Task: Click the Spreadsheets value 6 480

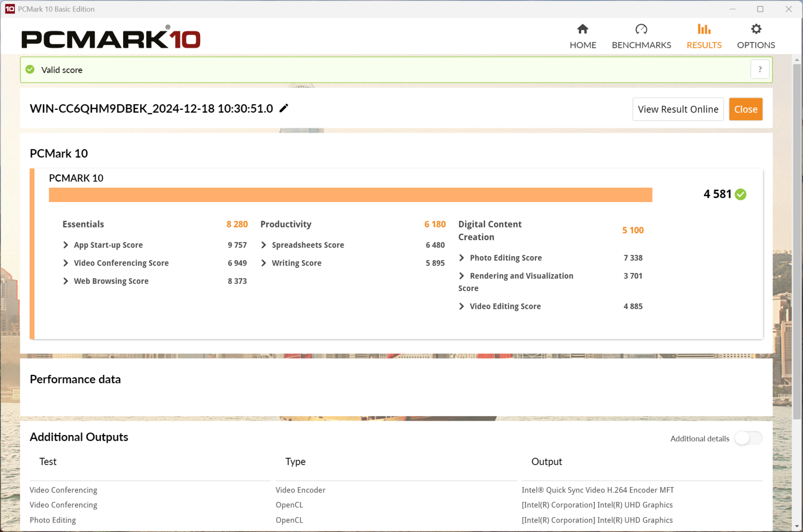Action: click(435, 245)
